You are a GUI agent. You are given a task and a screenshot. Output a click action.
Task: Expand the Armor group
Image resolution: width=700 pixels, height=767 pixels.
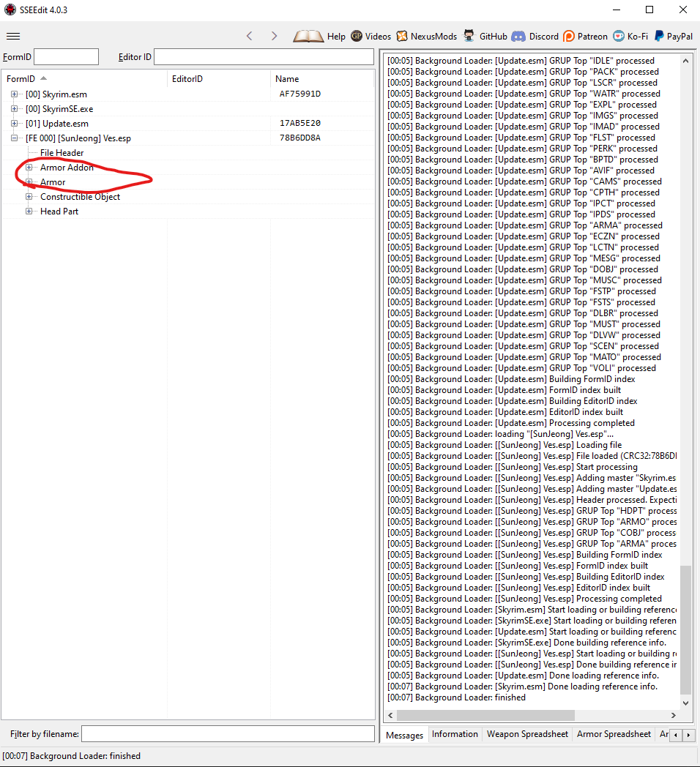[x=29, y=182]
